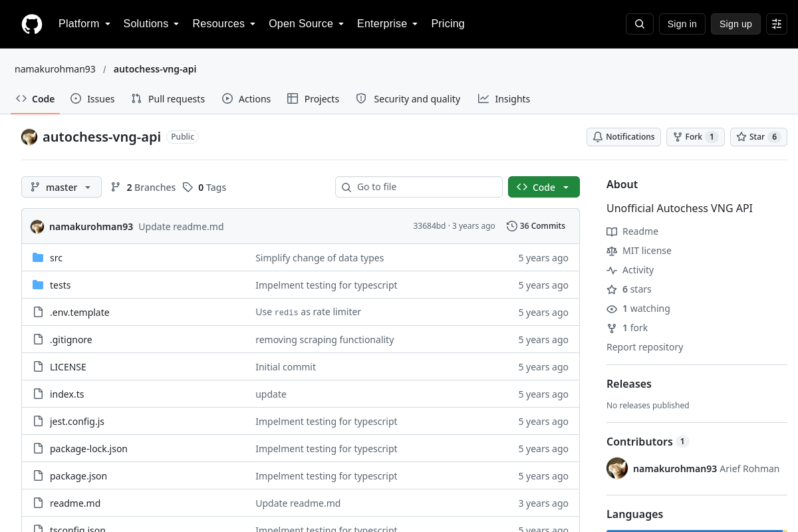Open the search magnifier icon button
The height and width of the screenshot is (532, 798).
click(640, 24)
